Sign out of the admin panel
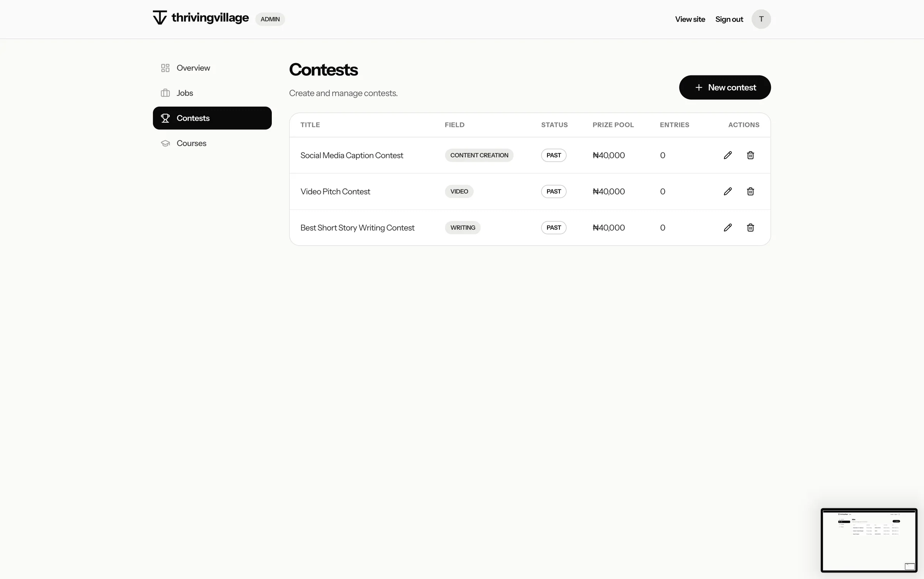 (x=729, y=19)
